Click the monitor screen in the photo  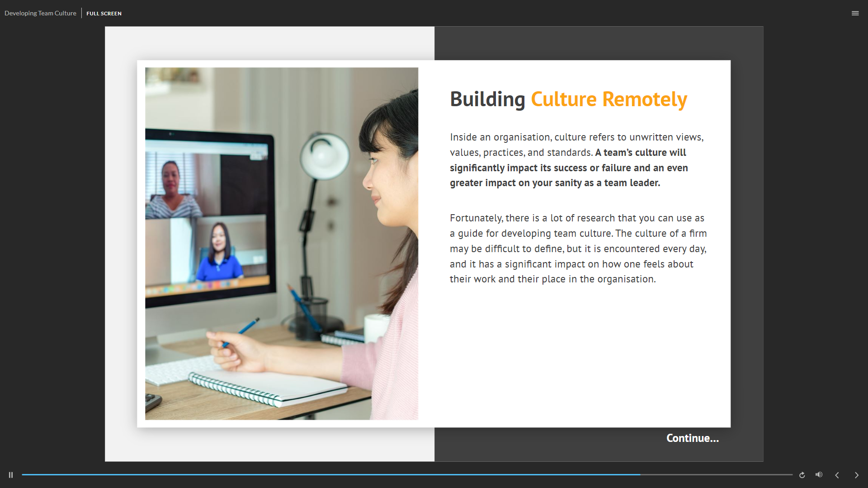[x=207, y=217]
